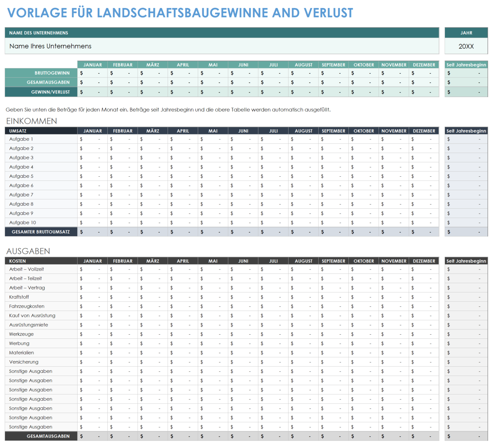
Task: Click the 'JAHR' header cell
Action: [466, 33]
